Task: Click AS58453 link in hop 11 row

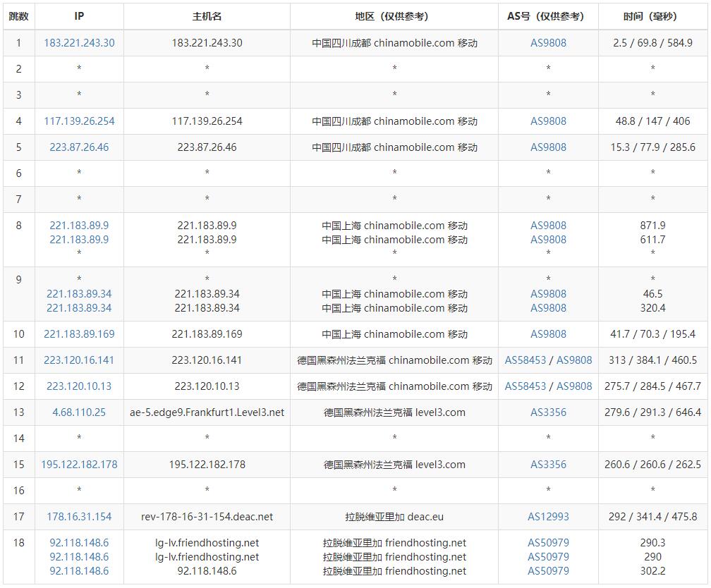Action: (525, 360)
